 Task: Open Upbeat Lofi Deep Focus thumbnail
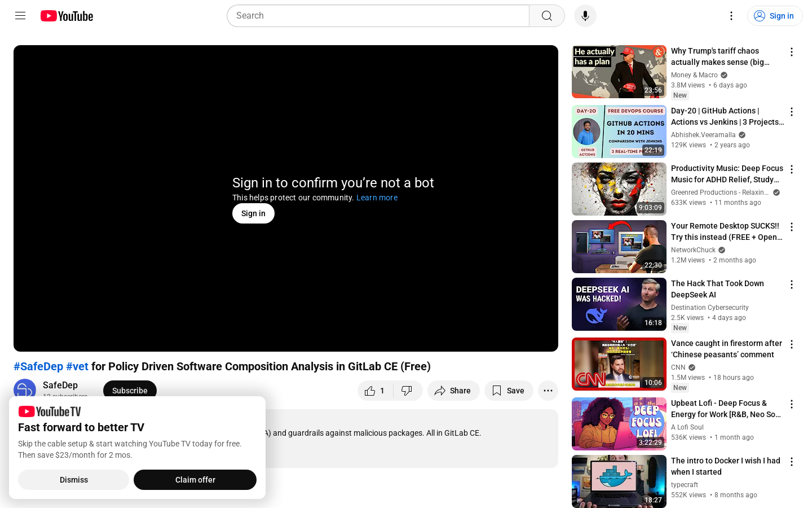619,424
